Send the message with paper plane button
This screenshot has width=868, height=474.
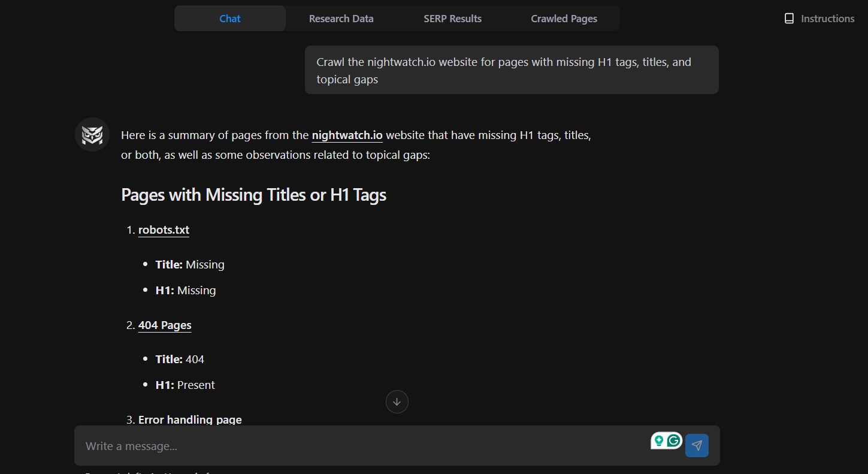[697, 446]
